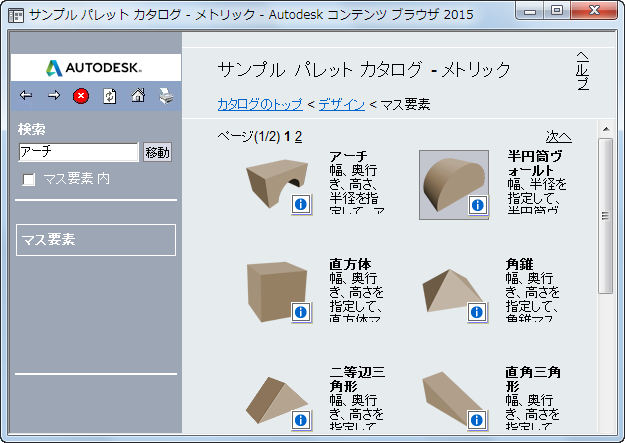Click the 角錐 title text
The width and height of the screenshot is (625, 443).
click(519, 264)
